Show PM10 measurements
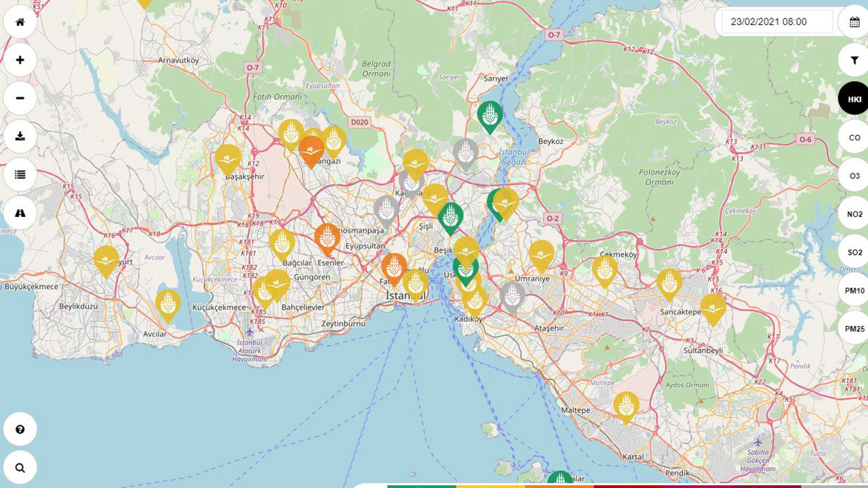This screenshot has width=868, height=488. [x=854, y=291]
